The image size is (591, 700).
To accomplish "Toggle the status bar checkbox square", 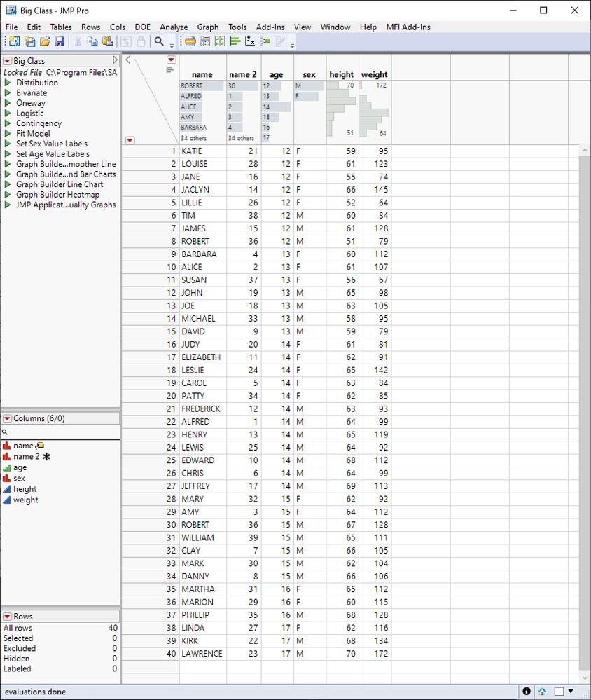I will (x=559, y=691).
